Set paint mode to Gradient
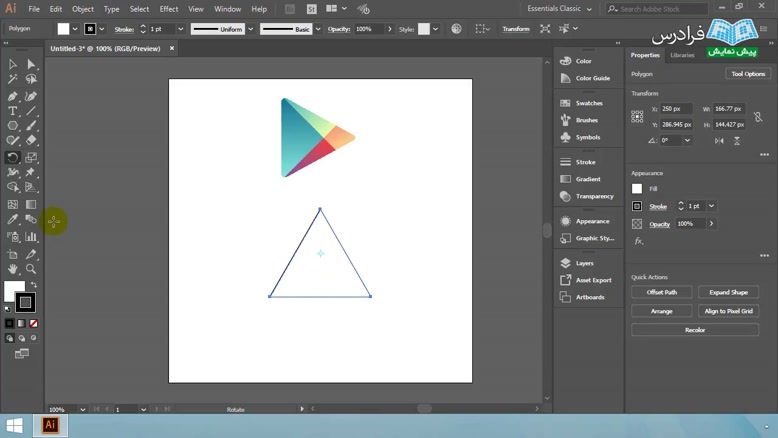This screenshot has width=778, height=438. point(21,323)
